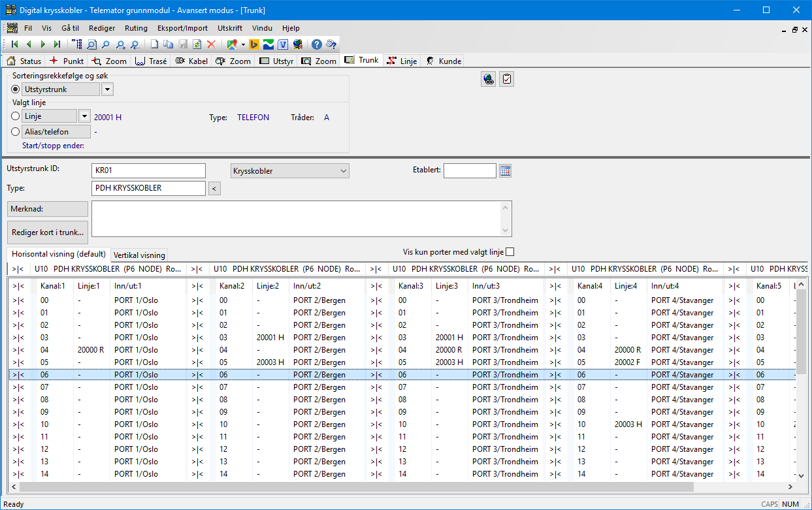This screenshot has width=812, height=510.
Task: Select the Alias/telefon radio button
Action: [x=16, y=131]
